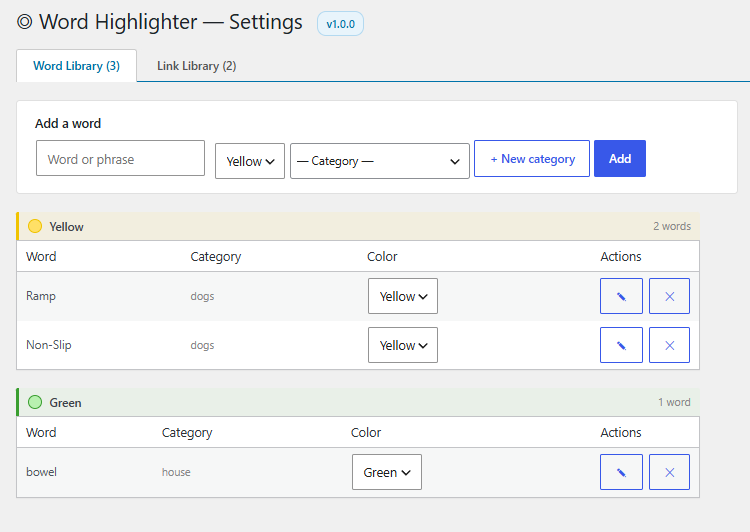This screenshot has width=750, height=532.
Task: Click the green circle group indicator
Action: [35, 402]
